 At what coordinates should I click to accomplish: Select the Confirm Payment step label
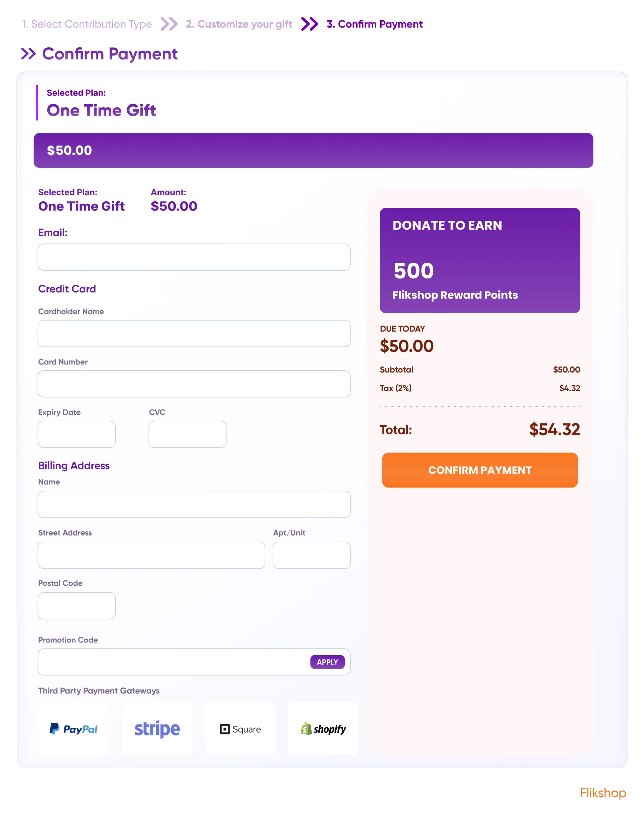pos(375,24)
